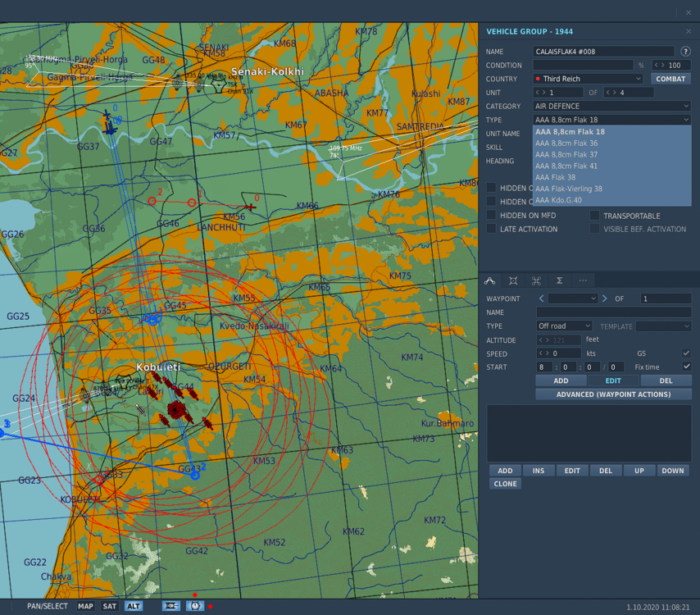This screenshot has height=615, width=700.
Task: Go to next waypoint with right arrow
Action: point(605,298)
